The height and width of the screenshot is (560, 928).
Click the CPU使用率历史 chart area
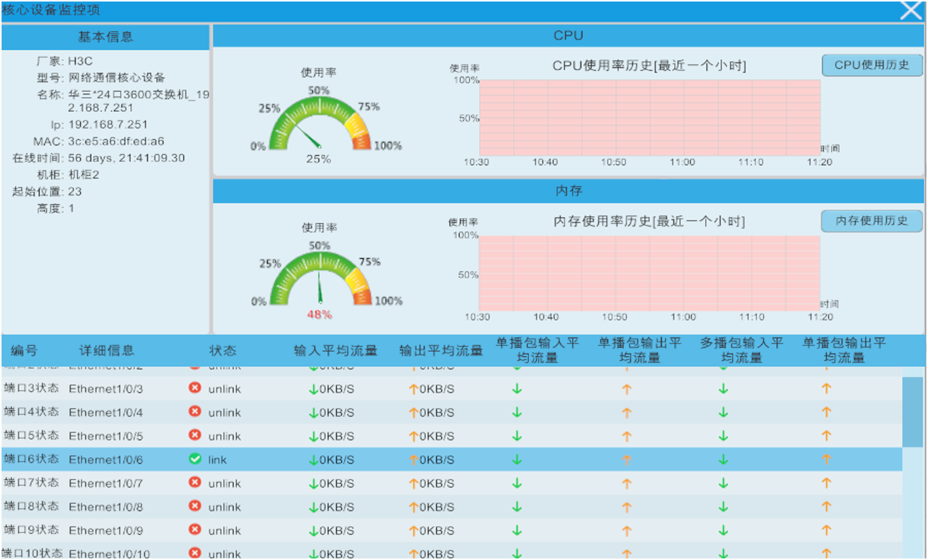(x=650, y=118)
